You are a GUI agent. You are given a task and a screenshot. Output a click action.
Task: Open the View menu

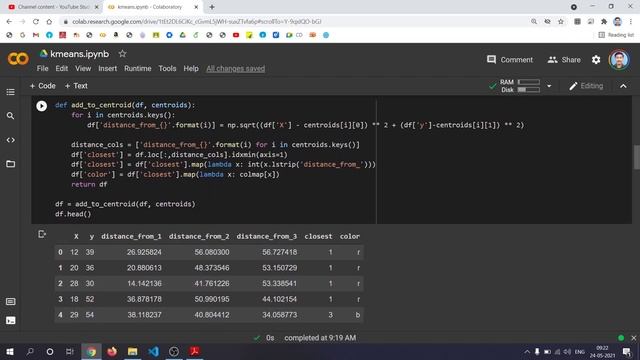[x=83, y=69]
